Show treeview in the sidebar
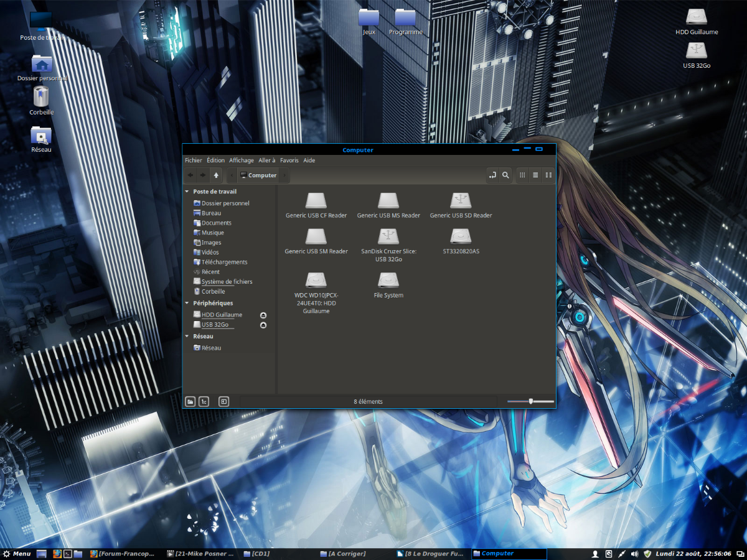 click(204, 401)
